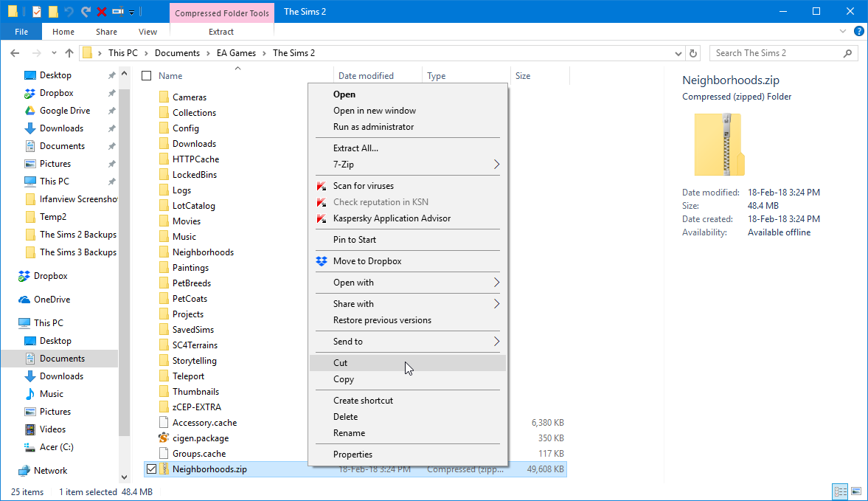Switch to Large icons view in status bar

(x=856, y=491)
